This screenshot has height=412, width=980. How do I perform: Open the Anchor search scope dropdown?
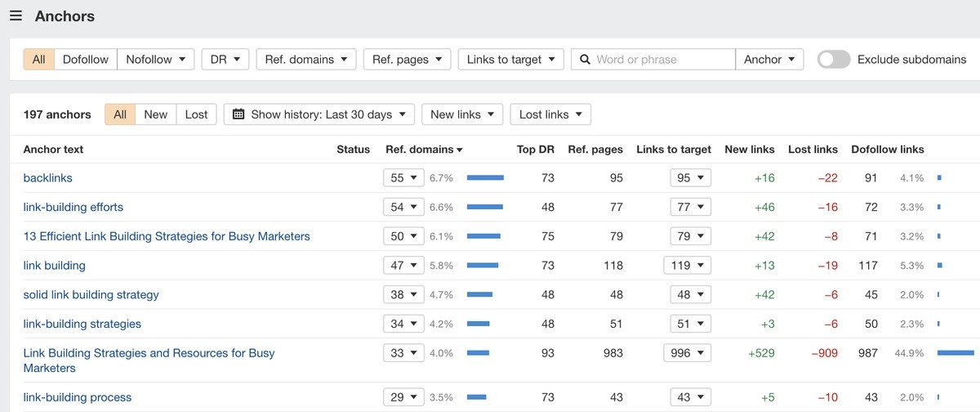click(x=769, y=60)
